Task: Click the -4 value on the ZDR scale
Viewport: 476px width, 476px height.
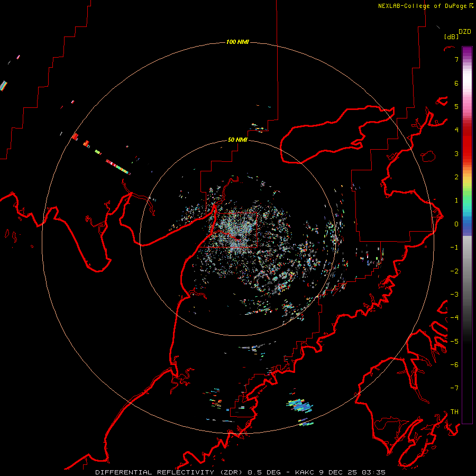Action: (454, 317)
